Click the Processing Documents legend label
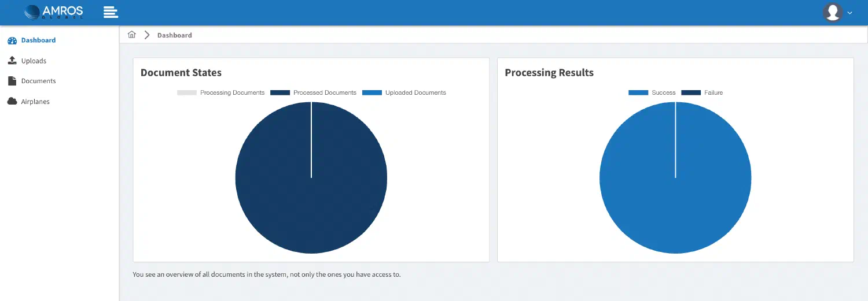Image resolution: width=868 pixels, height=301 pixels. point(232,92)
